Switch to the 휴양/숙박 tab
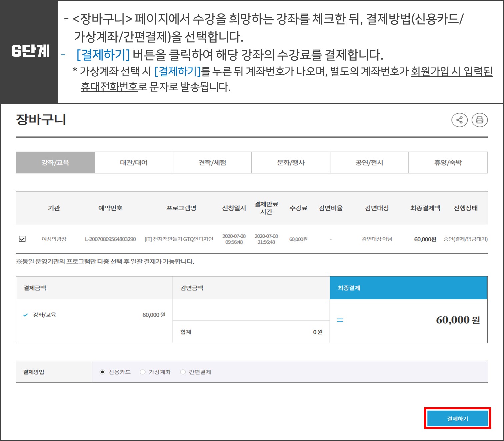This screenshot has height=441, width=504. [x=448, y=163]
